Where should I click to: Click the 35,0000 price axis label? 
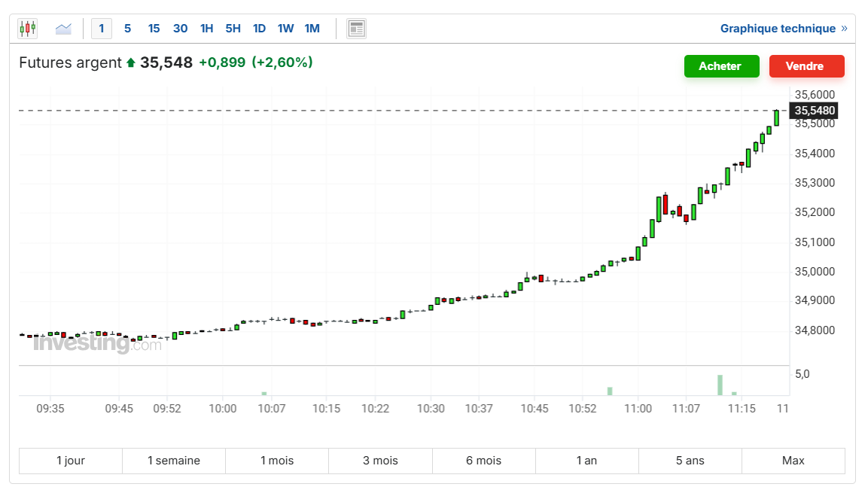[815, 271]
